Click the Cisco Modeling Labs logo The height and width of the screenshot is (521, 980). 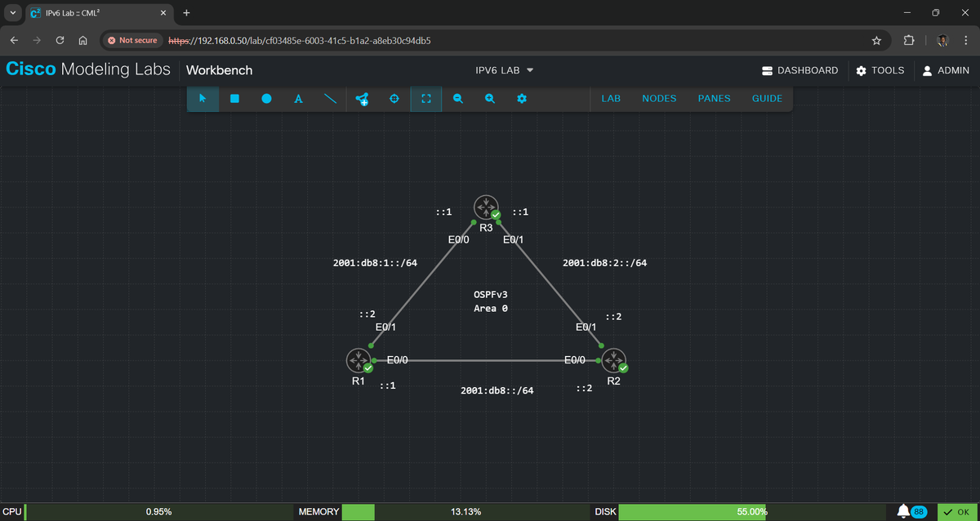click(88, 69)
